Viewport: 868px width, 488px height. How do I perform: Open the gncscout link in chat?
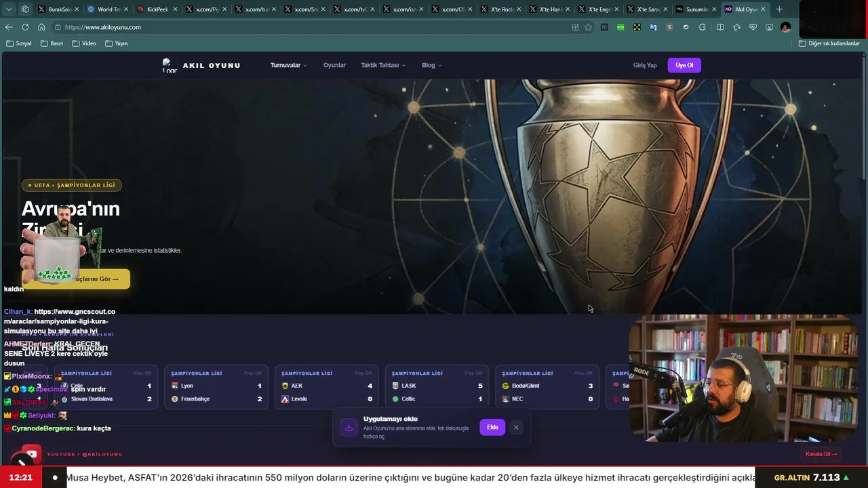click(60, 321)
